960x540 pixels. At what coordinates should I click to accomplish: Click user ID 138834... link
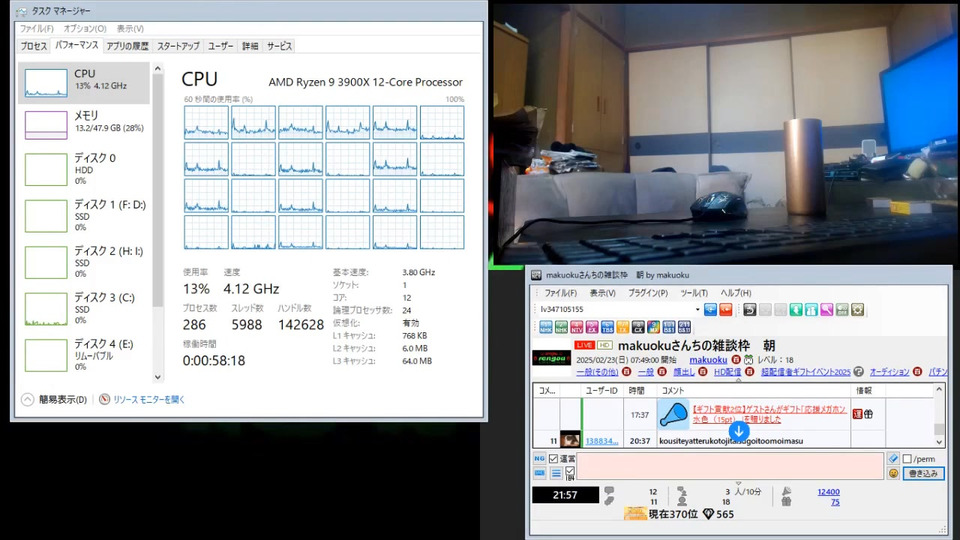[602, 441]
